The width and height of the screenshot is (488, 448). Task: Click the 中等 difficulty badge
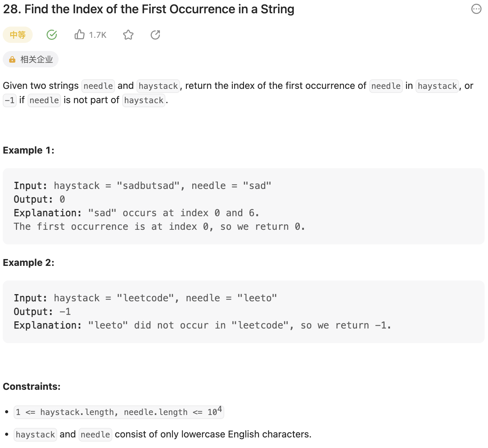coord(18,35)
